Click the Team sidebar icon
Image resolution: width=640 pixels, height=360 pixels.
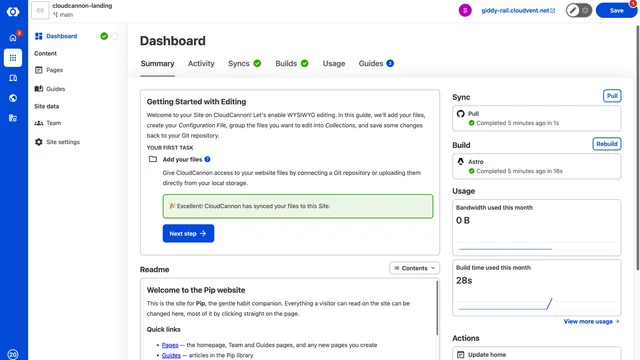pos(39,123)
